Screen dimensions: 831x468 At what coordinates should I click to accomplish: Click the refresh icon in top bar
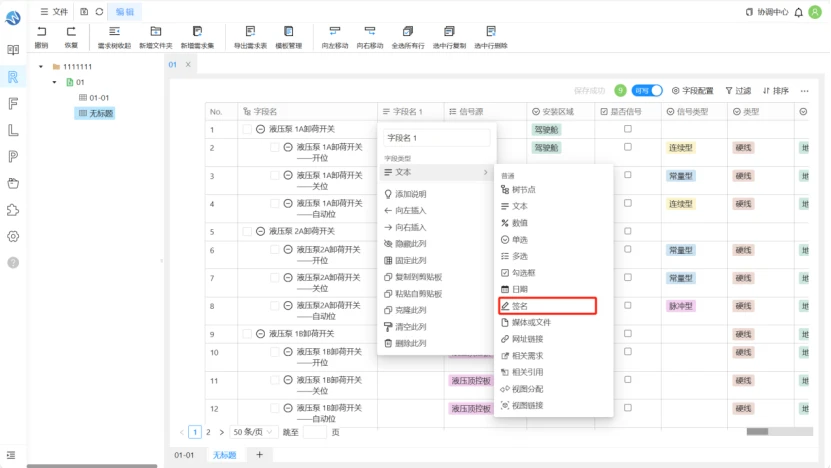(x=99, y=12)
